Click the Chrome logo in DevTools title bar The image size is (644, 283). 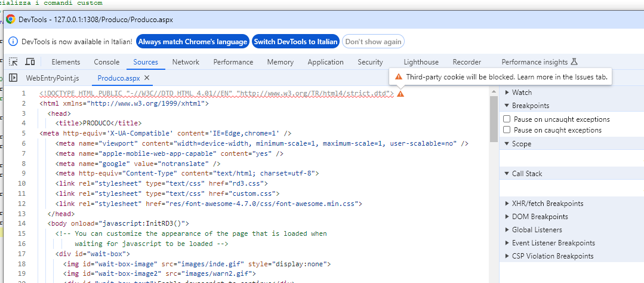pyautogui.click(x=11, y=19)
